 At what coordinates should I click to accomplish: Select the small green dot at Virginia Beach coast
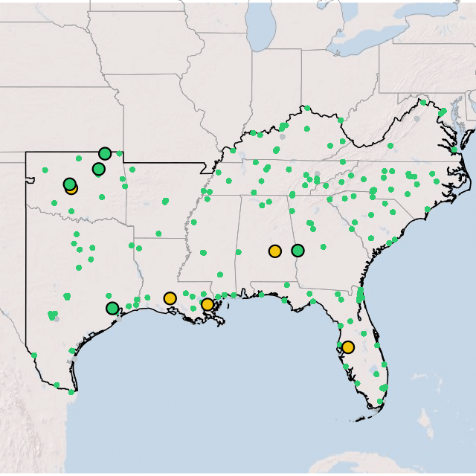point(454,149)
